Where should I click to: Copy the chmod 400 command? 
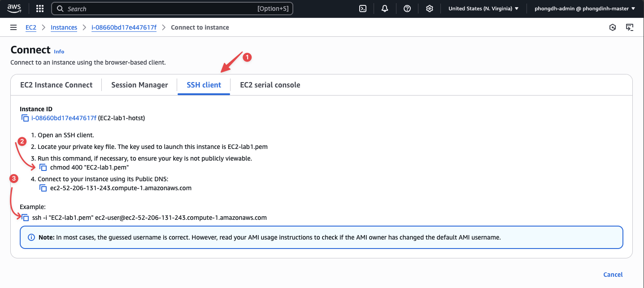pyautogui.click(x=43, y=167)
